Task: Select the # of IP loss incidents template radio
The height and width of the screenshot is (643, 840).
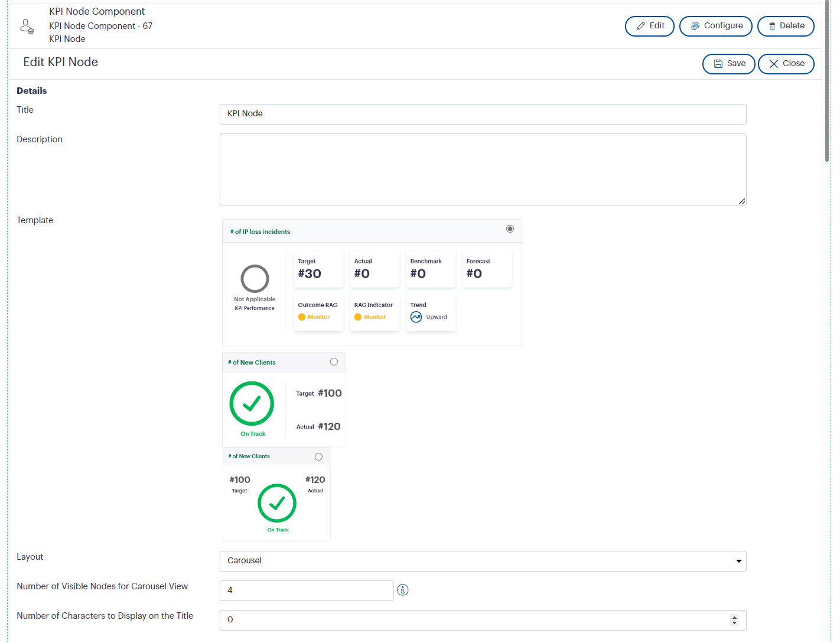Action: (510, 229)
